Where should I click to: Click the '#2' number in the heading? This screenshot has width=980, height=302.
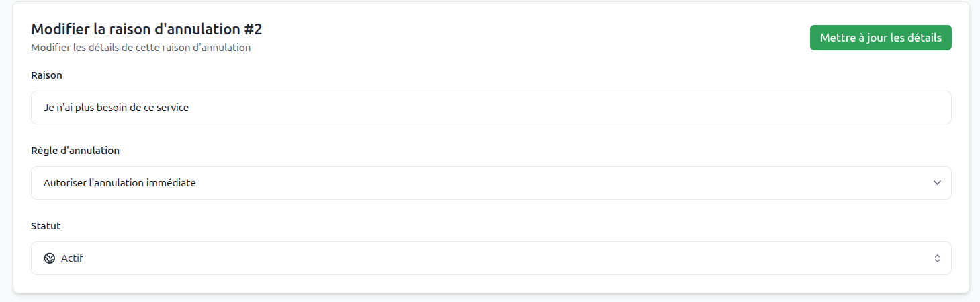[x=253, y=29]
